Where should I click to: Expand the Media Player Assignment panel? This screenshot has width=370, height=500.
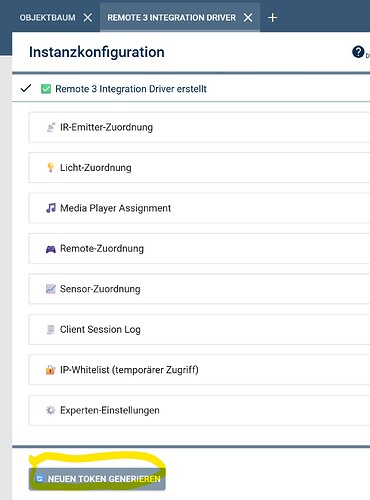pyautogui.click(x=199, y=208)
